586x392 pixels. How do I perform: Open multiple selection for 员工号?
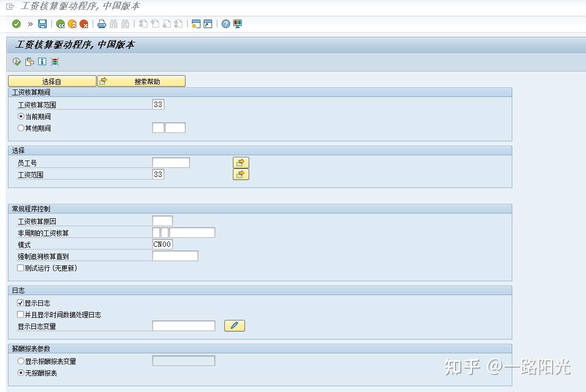241,162
